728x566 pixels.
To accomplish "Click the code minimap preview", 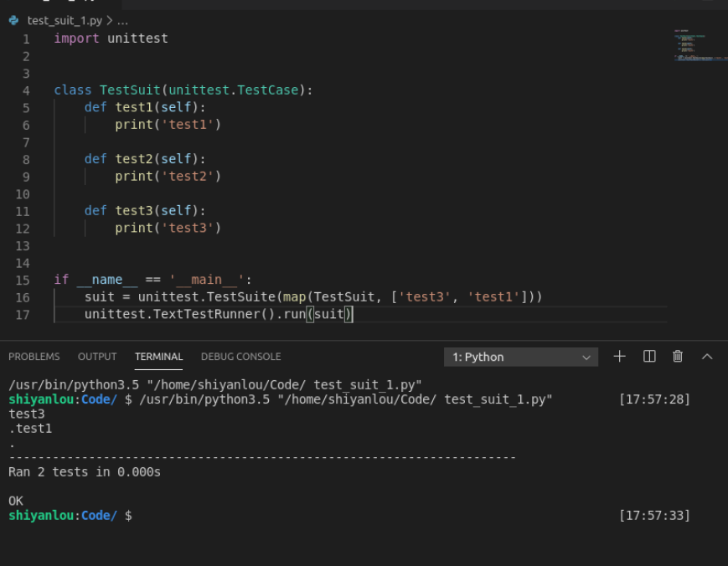I will click(700, 45).
